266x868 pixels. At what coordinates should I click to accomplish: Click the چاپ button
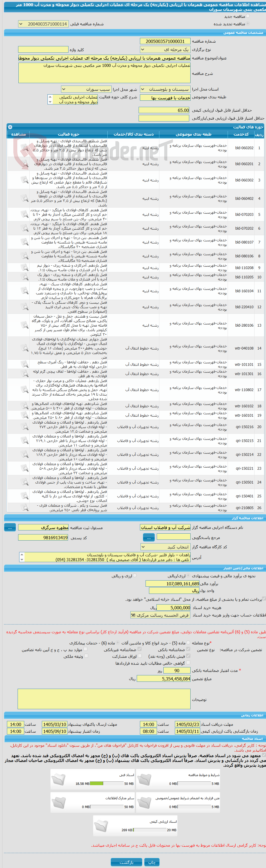(x=152, y=862)
